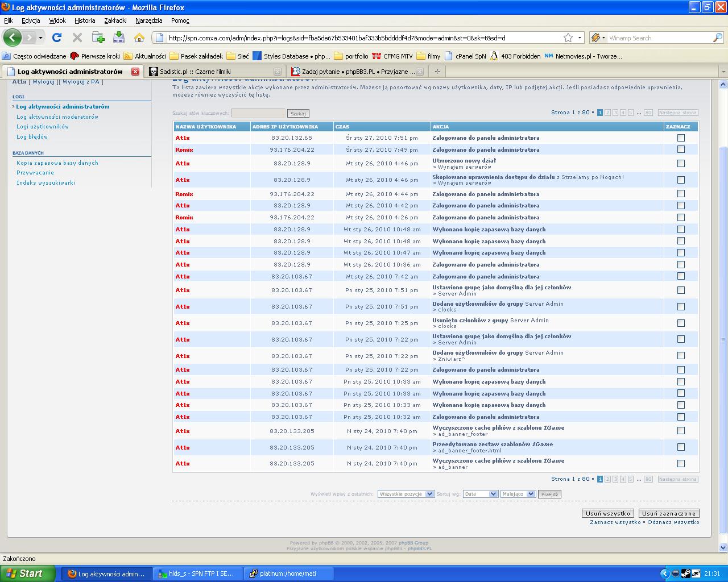Mark the Usunięto członków z grupy row checkbox
Image resolution: width=728 pixels, height=582 pixels.
[681, 323]
